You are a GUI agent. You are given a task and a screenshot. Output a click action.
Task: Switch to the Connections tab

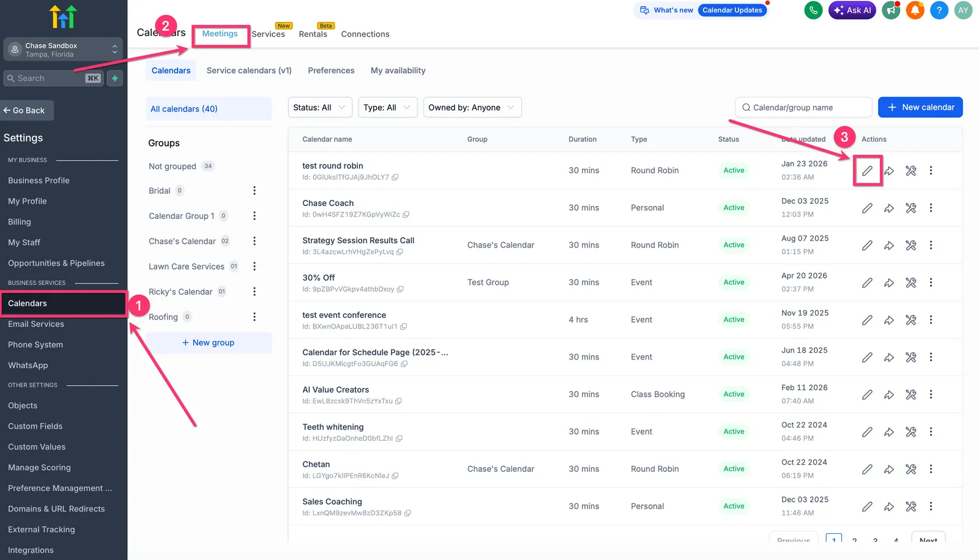[365, 34]
